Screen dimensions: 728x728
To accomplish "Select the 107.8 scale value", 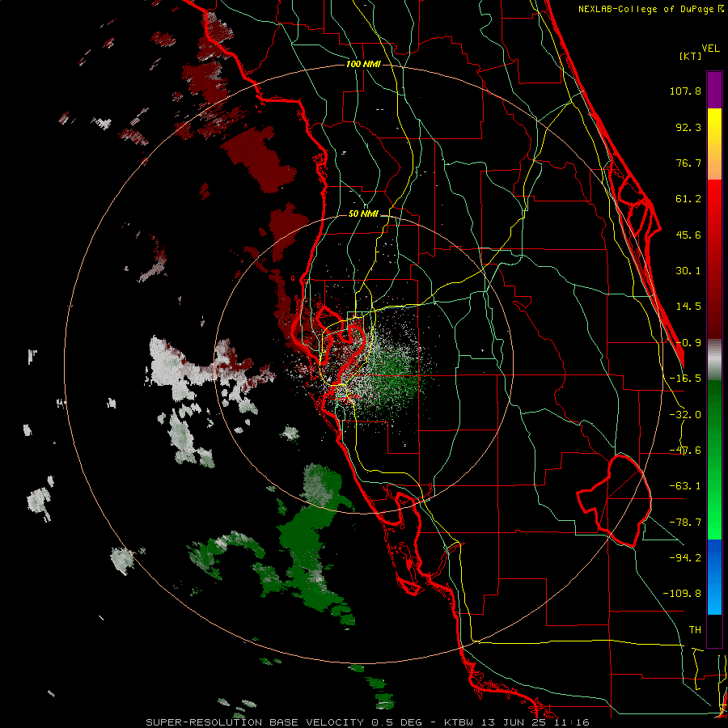I will pos(685,91).
